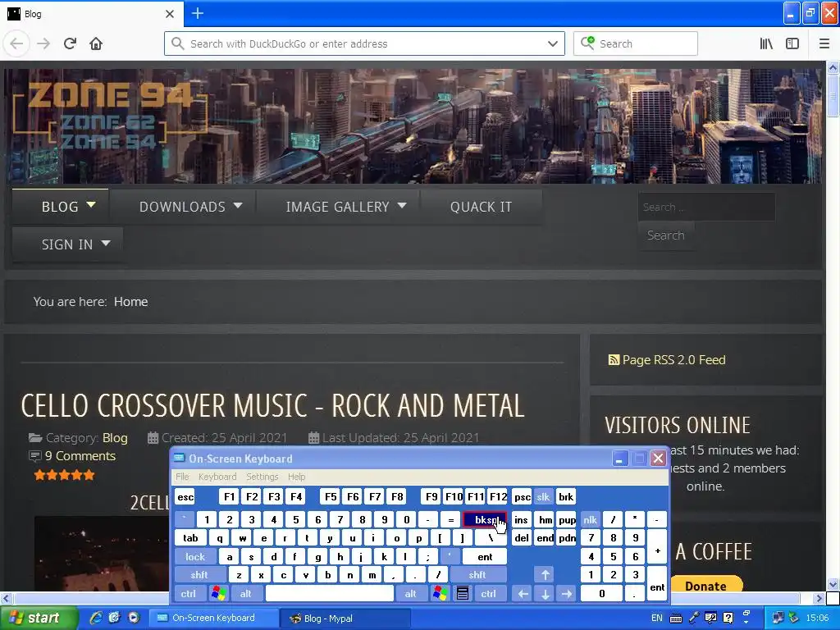Go to the browser Home page icon
Image resolution: width=840 pixels, height=630 pixels.
coord(96,43)
